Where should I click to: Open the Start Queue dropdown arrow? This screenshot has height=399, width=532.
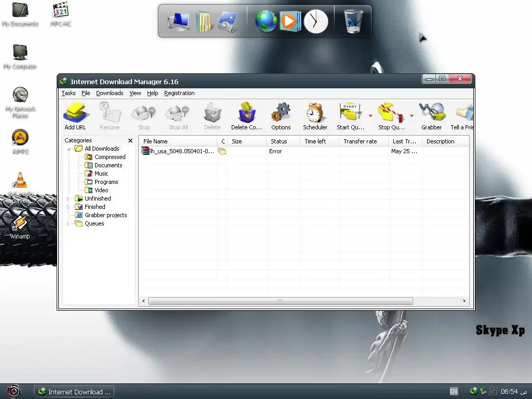370,116
